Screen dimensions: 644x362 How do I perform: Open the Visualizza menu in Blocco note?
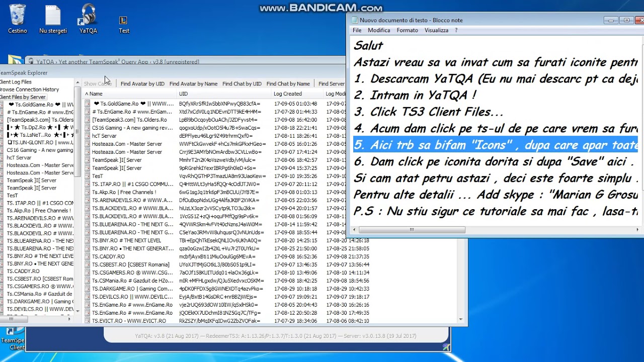point(436,30)
